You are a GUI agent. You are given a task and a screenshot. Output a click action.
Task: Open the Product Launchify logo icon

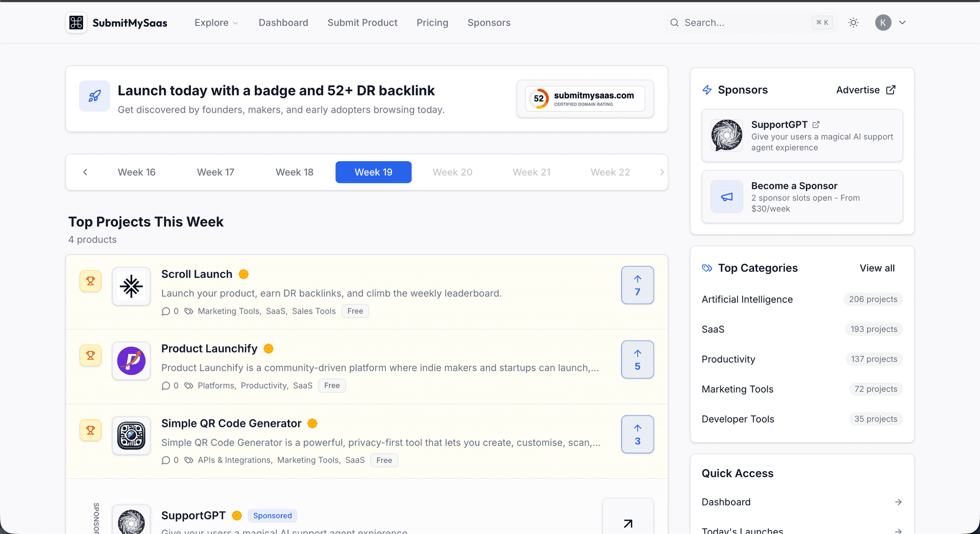pyautogui.click(x=131, y=361)
